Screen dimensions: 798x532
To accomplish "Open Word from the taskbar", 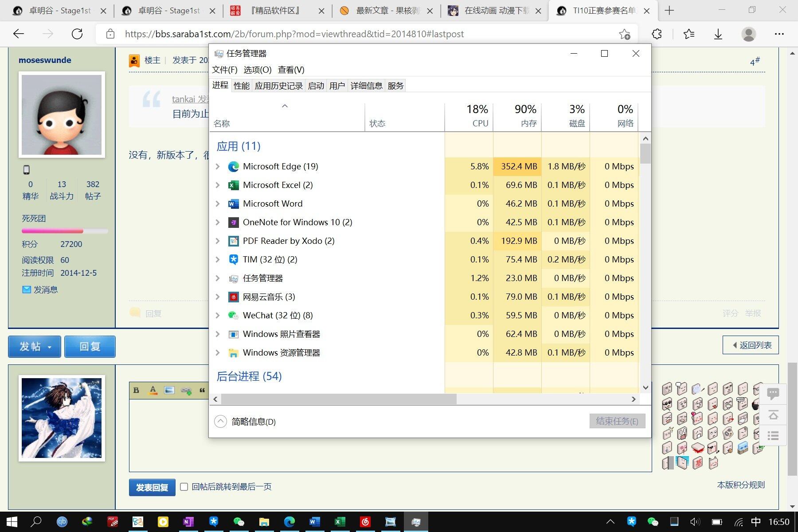I will 314,522.
